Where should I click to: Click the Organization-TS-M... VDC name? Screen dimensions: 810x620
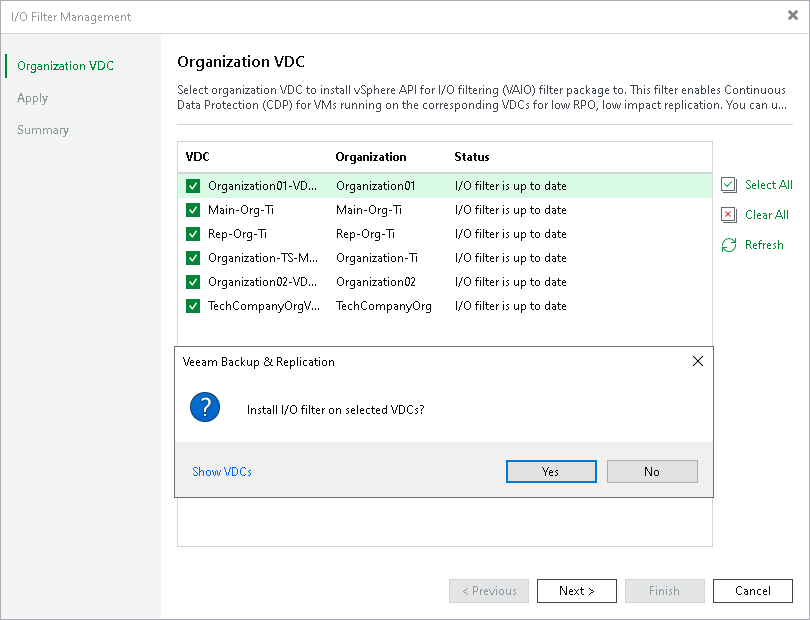(263, 258)
